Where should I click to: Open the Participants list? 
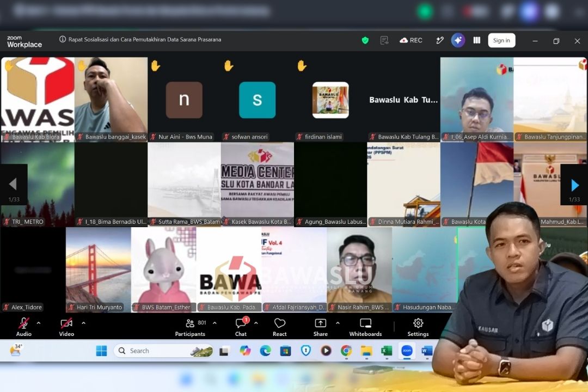(191, 327)
